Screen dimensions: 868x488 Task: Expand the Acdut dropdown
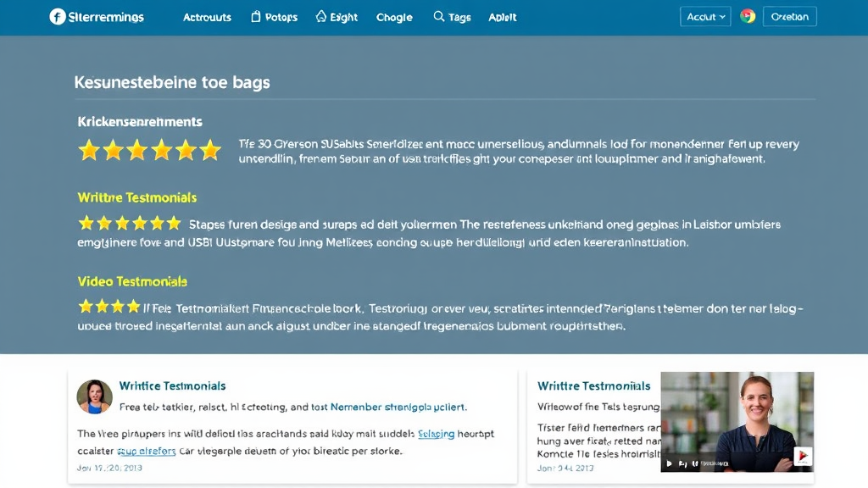coord(705,17)
